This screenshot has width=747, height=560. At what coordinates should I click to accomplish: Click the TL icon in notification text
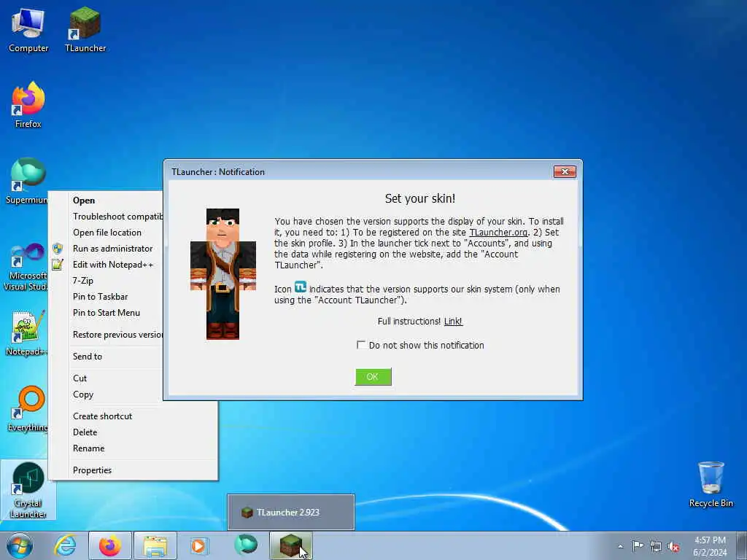(300, 287)
